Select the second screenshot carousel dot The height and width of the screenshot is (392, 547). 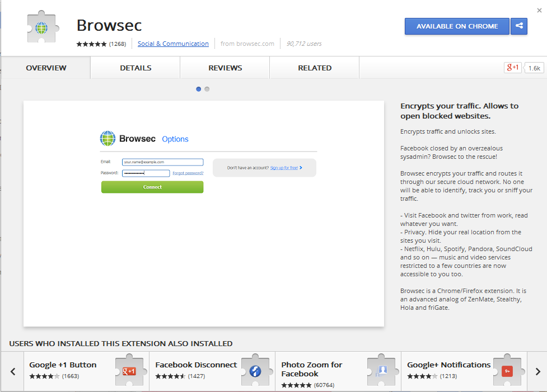pos(207,89)
